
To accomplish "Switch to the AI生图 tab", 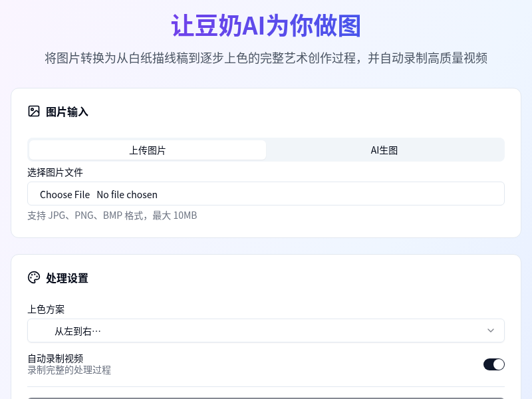I will click(384, 150).
